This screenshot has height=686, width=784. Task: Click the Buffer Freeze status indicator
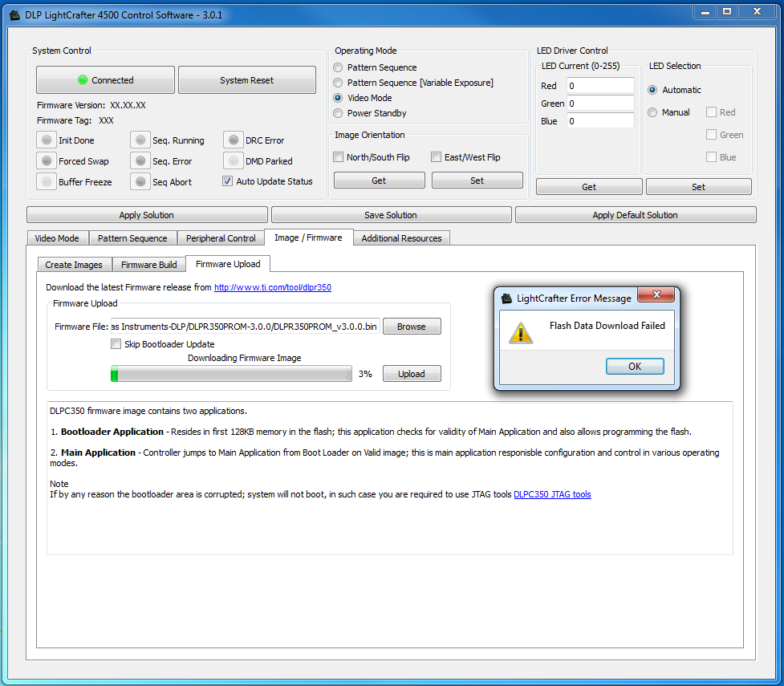tap(47, 181)
